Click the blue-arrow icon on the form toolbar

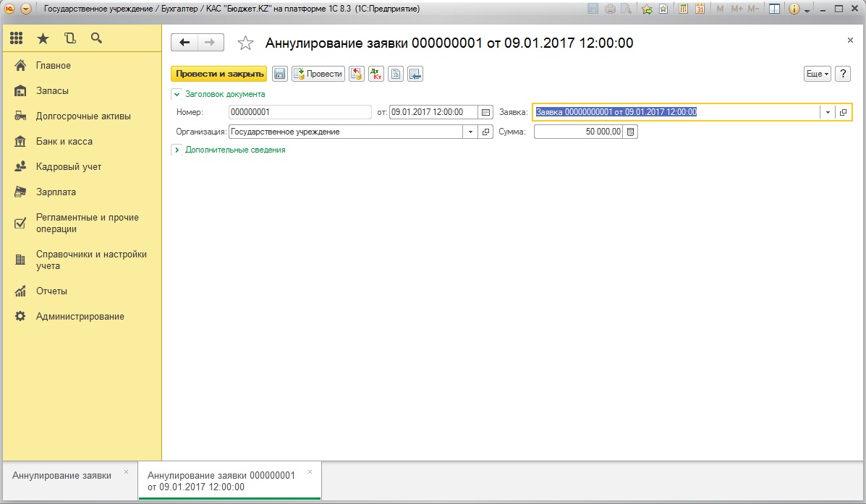(415, 74)
